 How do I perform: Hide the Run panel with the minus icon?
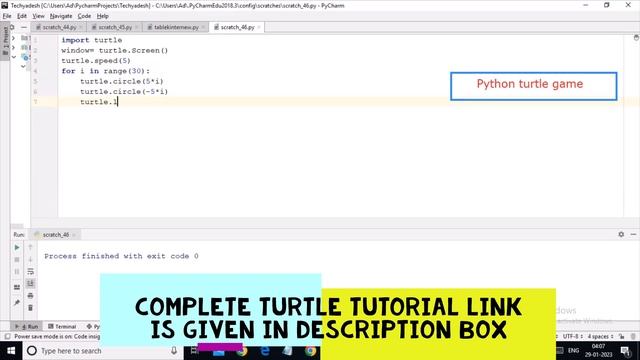[633, 234]
